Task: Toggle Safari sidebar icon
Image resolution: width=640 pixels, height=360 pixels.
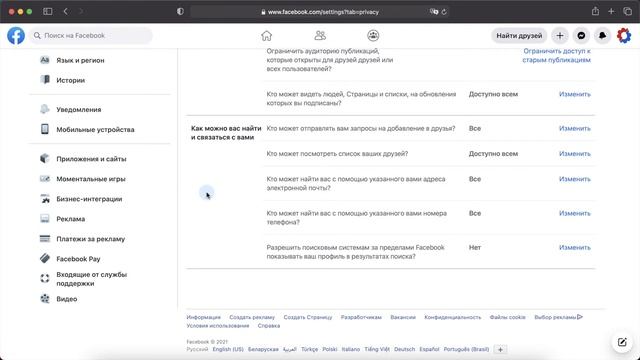Action: 48,11
